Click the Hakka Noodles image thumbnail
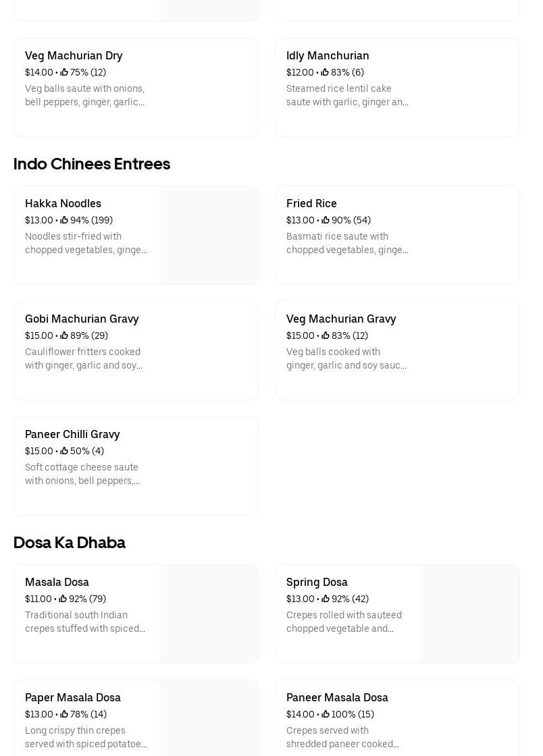The height and width of the screenshot is (756, 543). click(x=209, y=235)
